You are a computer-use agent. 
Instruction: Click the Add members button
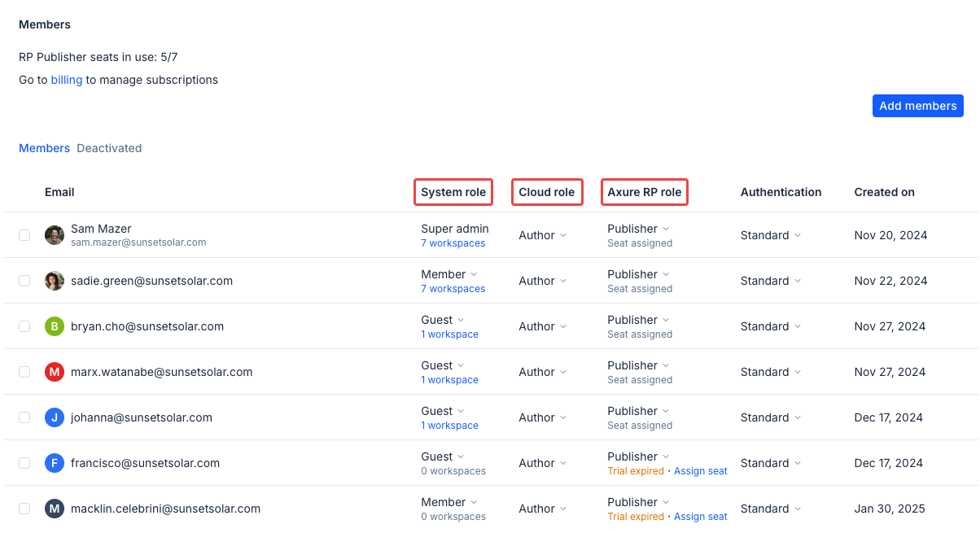click(917, 106)
